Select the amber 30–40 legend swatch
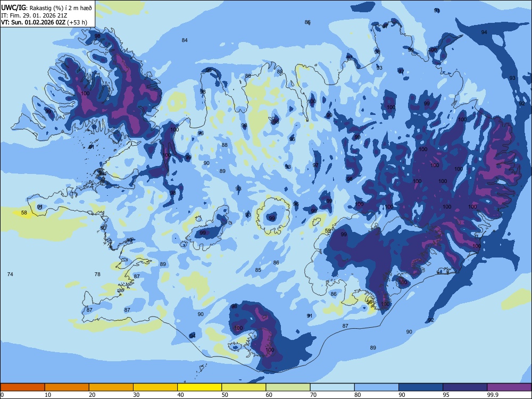This screenshot has width=532, height=399. coord(155,387)
